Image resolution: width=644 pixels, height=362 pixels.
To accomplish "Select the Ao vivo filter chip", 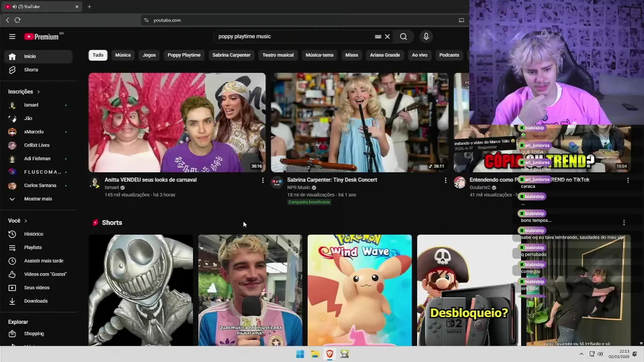I will pos(420,55).
